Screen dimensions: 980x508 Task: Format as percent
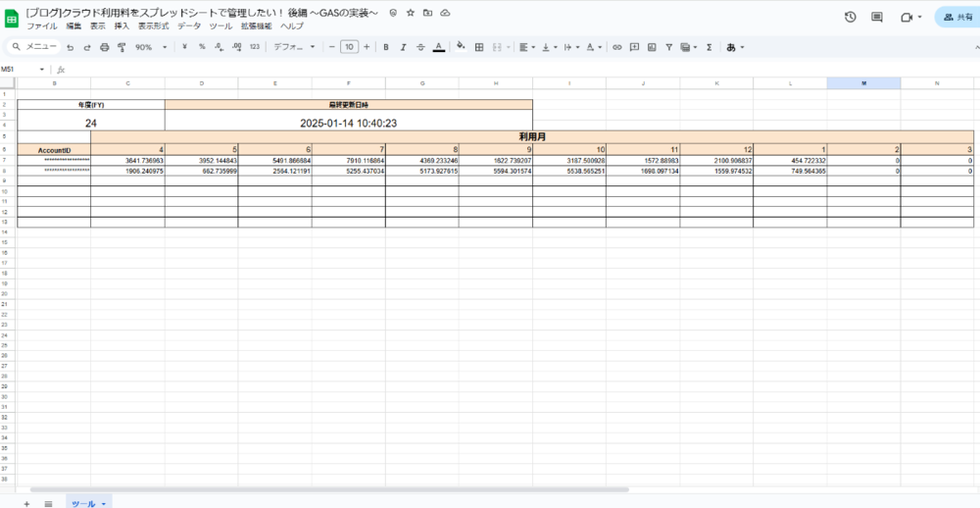pyautogui.click(x=202, y=47)
